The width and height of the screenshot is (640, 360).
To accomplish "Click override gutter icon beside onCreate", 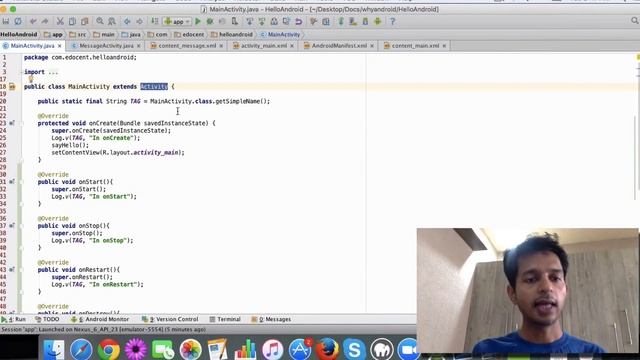I will 12,123.
